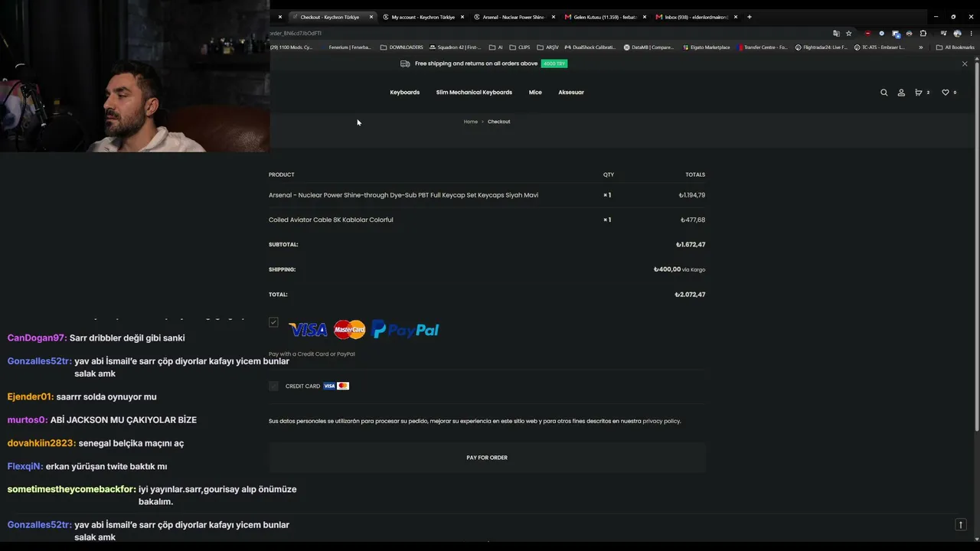The image size is (980, 551).
Task: Open the DualShock Calibration bookmark
Action: (x=589, y=47)
